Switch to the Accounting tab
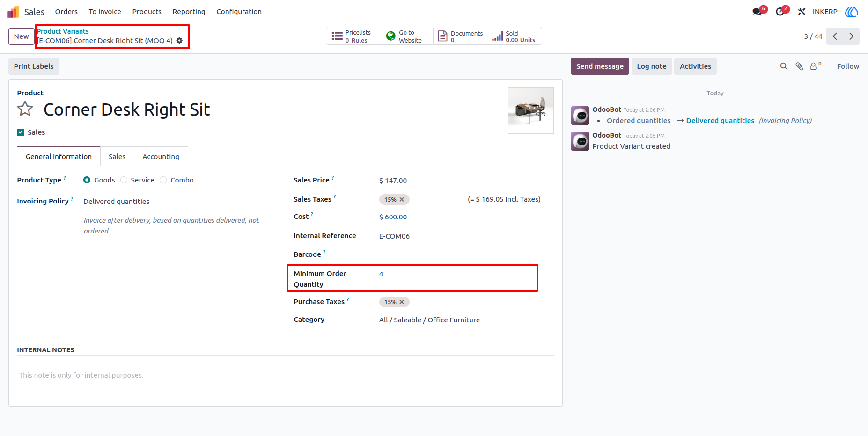The height and width of the screenshot is (436, 868). 161,157
